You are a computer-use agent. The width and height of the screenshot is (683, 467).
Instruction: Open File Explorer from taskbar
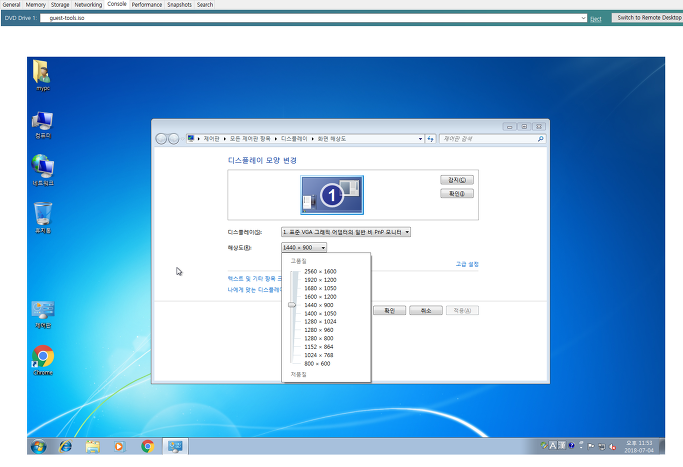point(92,447)
